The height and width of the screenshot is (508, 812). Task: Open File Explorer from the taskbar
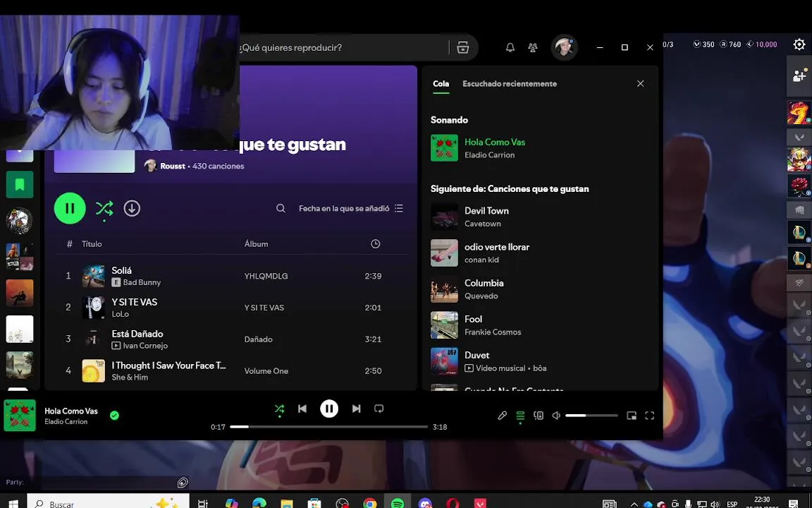[x=286, y=503]
